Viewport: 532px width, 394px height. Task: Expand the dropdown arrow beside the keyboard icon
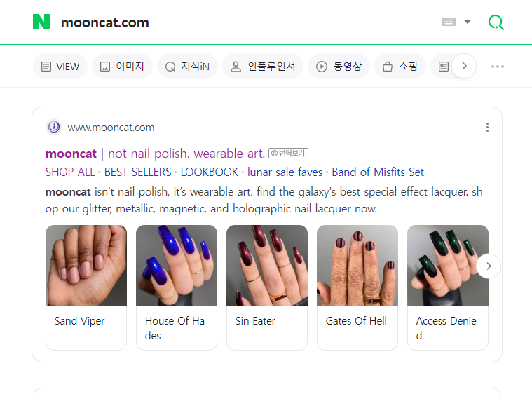tap(468, 22)
